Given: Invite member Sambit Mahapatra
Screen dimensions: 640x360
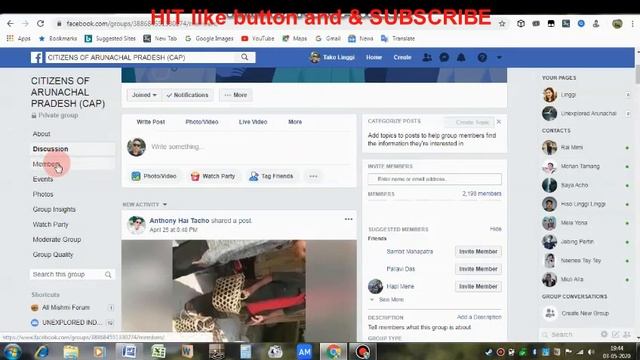Looking at the screenshot, I should click(x=478, y=252).
